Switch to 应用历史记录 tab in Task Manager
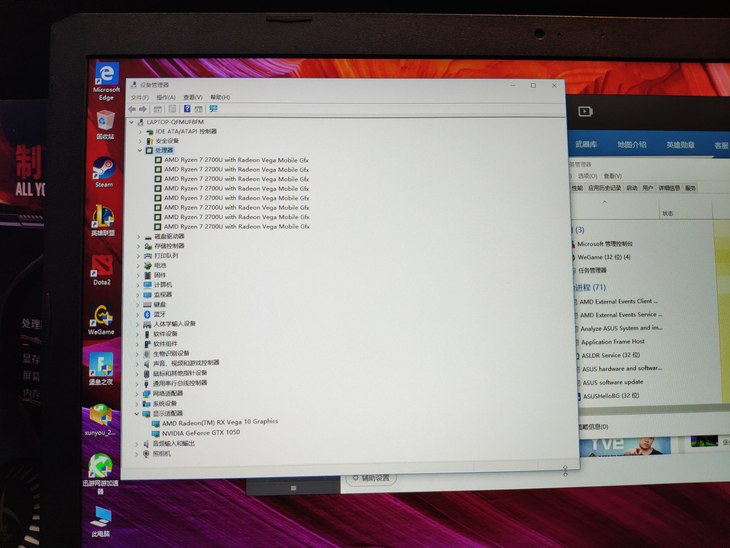 [604, 188]
